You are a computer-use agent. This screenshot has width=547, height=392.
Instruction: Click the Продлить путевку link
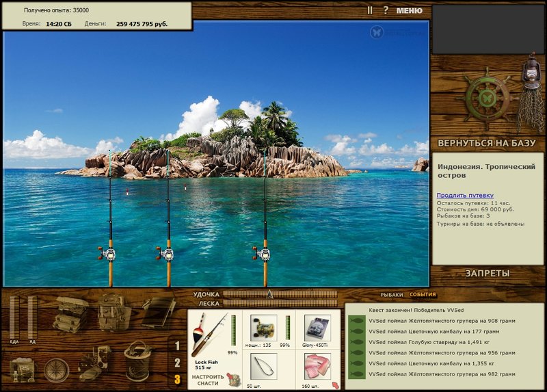click(465, 195)
